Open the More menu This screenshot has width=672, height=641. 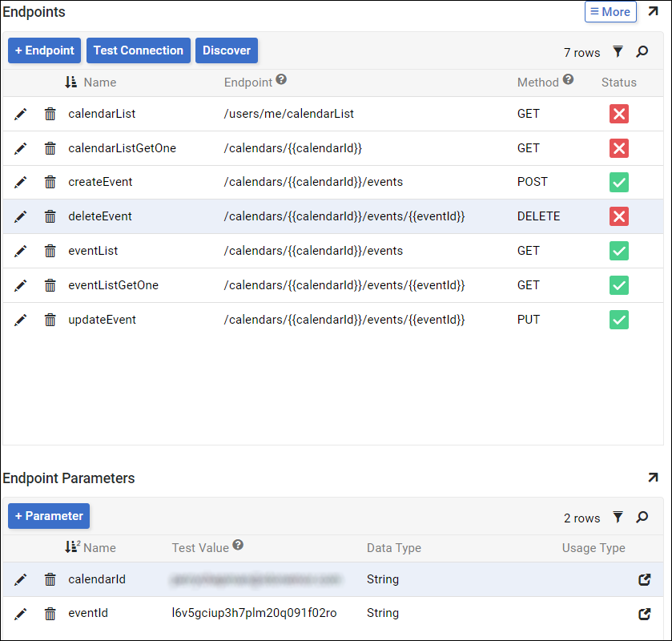610,12
